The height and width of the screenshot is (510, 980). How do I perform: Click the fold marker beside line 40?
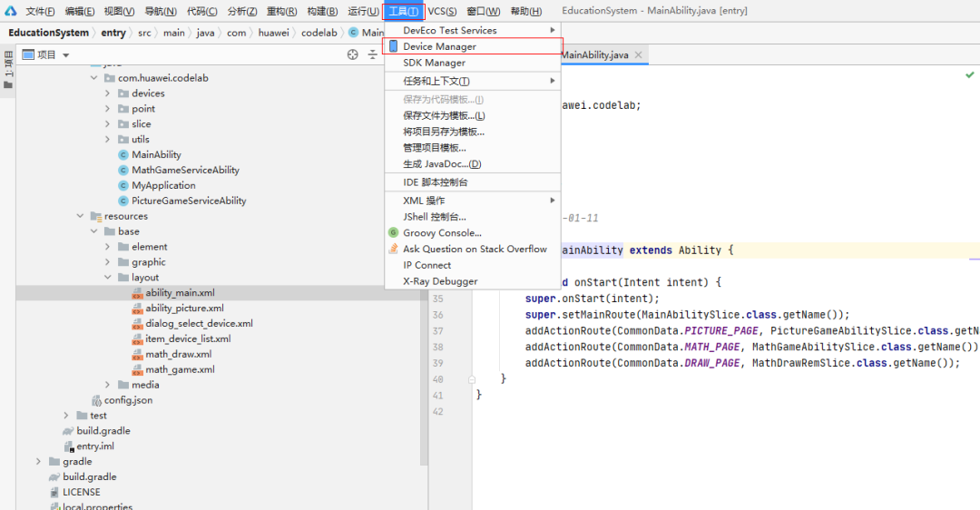pos(472,379)
